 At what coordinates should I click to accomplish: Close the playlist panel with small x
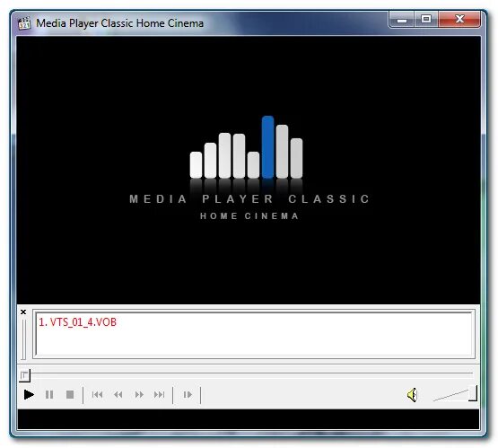click(x=23, y=312)
